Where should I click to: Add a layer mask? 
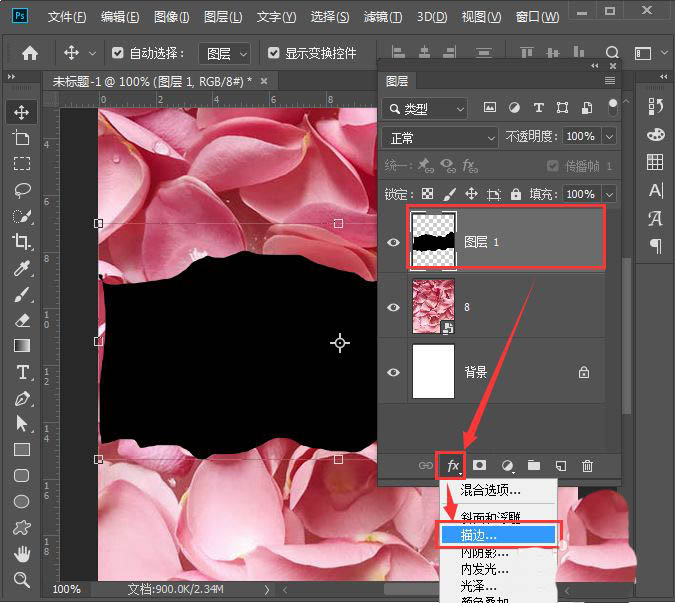(479, 465)
